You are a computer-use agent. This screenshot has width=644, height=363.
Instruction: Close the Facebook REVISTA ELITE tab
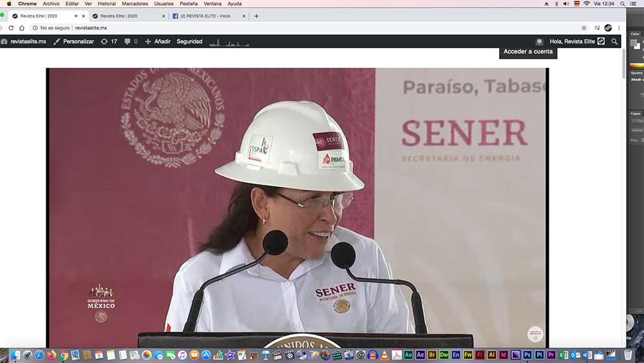click(243, 16)
